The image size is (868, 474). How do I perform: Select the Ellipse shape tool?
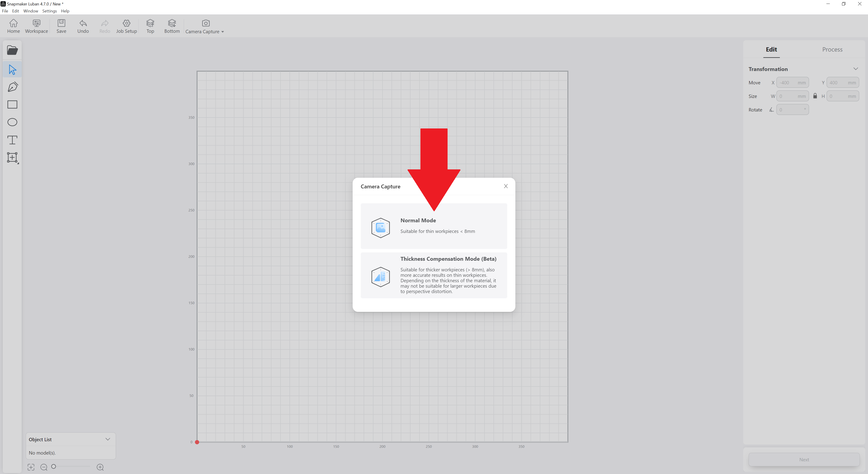12,122
